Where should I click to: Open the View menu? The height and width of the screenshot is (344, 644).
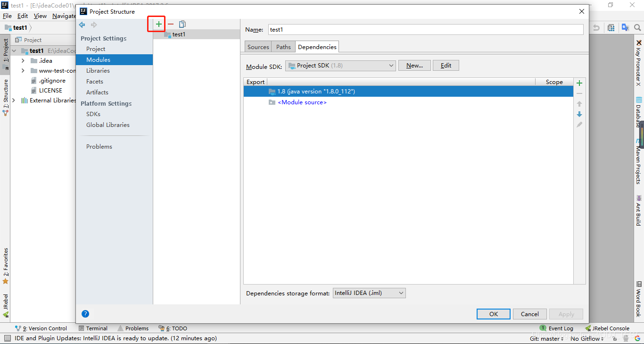coord(40,16)
